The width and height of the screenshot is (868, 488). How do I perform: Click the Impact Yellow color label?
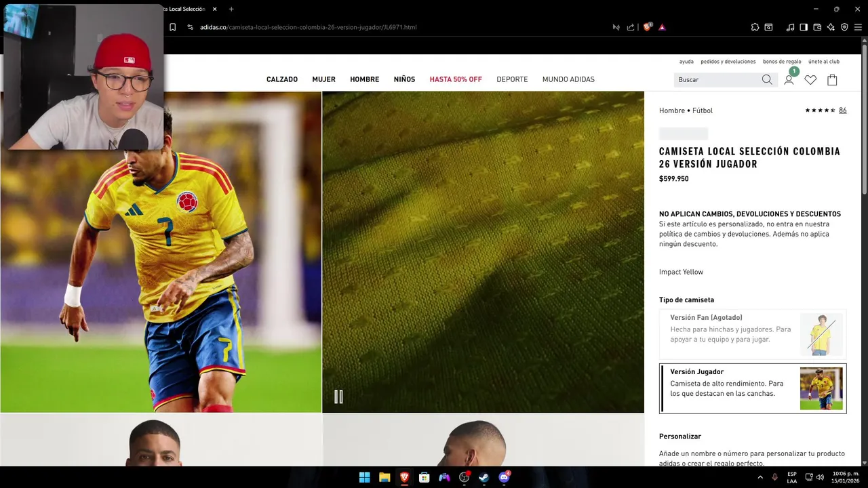pyautogui.click(x=681, y=272)
